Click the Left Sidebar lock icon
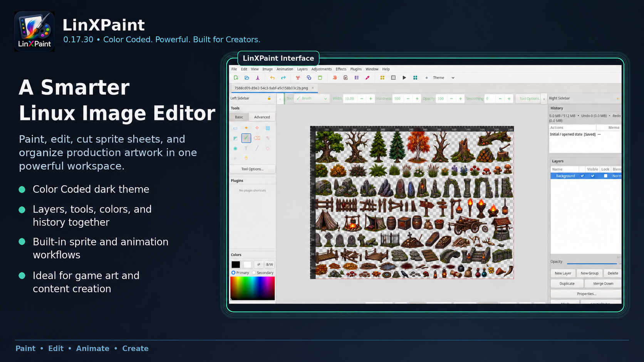The width and height of the screenshot is (644, 362). tap(269, 98)
